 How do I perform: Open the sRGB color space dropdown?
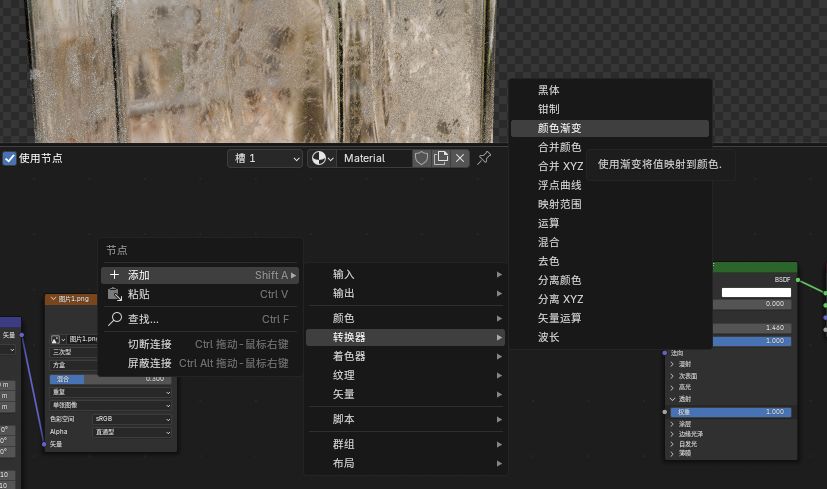pyautogui.click(x=132, y=419)
